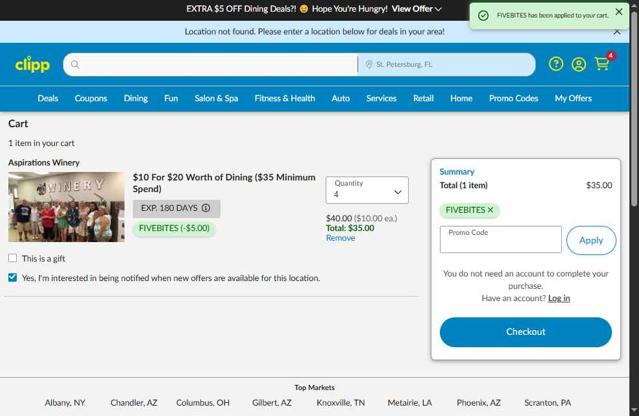
Task: Open the $10 For $20 Worth of Dining title
Action: (x=224, y=183)
